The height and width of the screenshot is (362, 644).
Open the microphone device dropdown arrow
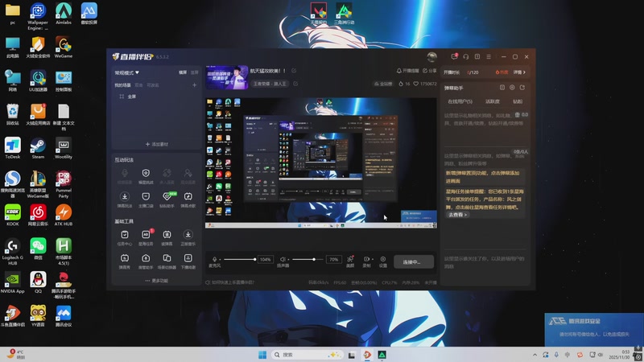(x=220, y=259)
